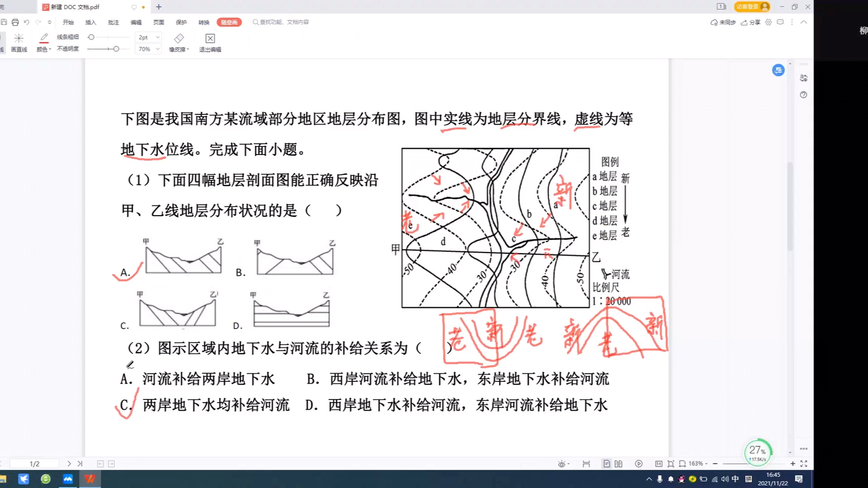
Task: Select the 画直线 straight line tool
Action: click(19, 43)
